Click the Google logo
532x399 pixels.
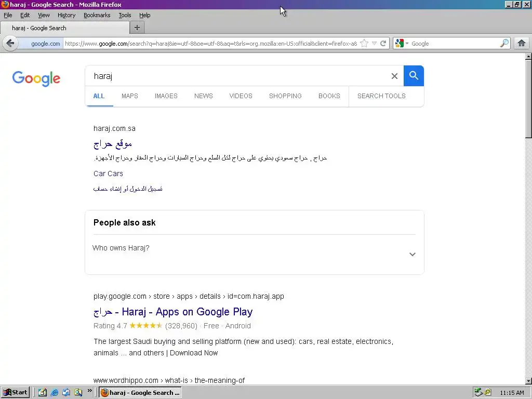coord(36,79)
